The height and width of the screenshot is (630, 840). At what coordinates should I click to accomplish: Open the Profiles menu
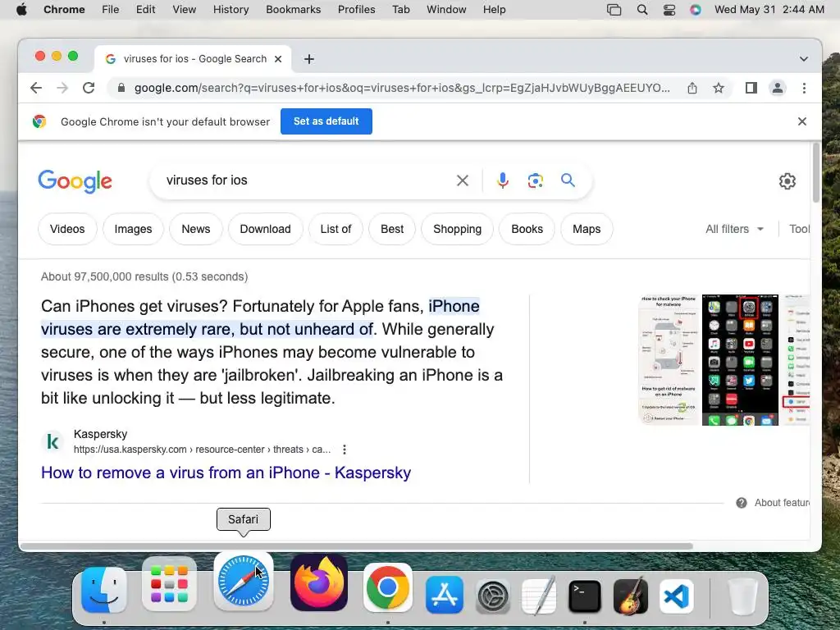[356, 10]
